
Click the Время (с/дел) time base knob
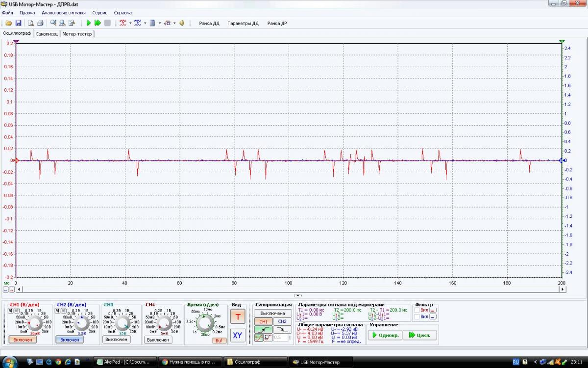(x=205, y=324)
